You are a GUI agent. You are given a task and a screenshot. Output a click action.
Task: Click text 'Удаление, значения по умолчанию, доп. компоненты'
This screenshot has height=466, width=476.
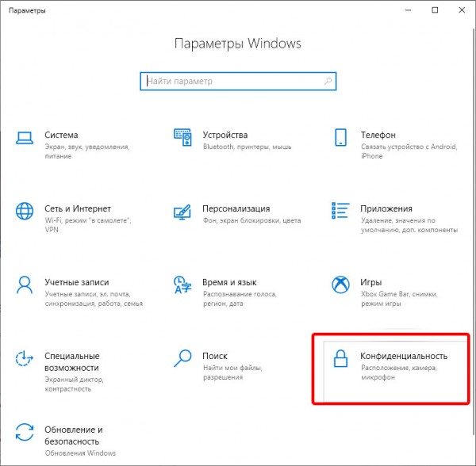[409, 225]
